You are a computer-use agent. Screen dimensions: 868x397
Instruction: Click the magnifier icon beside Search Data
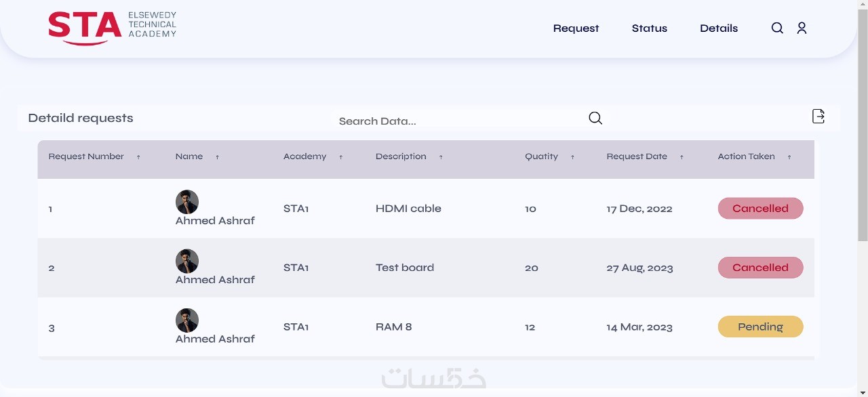pyautogui.click(x=595, y=118)
